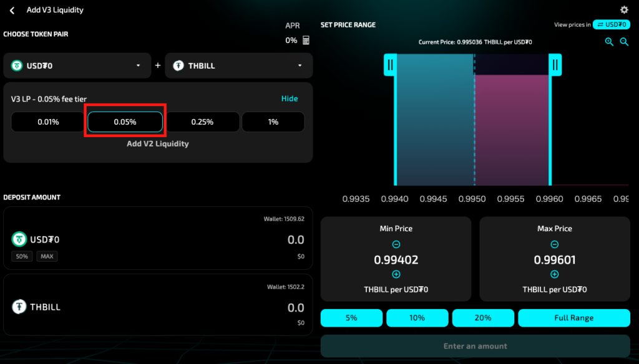Open the settings gear icon

[x=624, y=10]
